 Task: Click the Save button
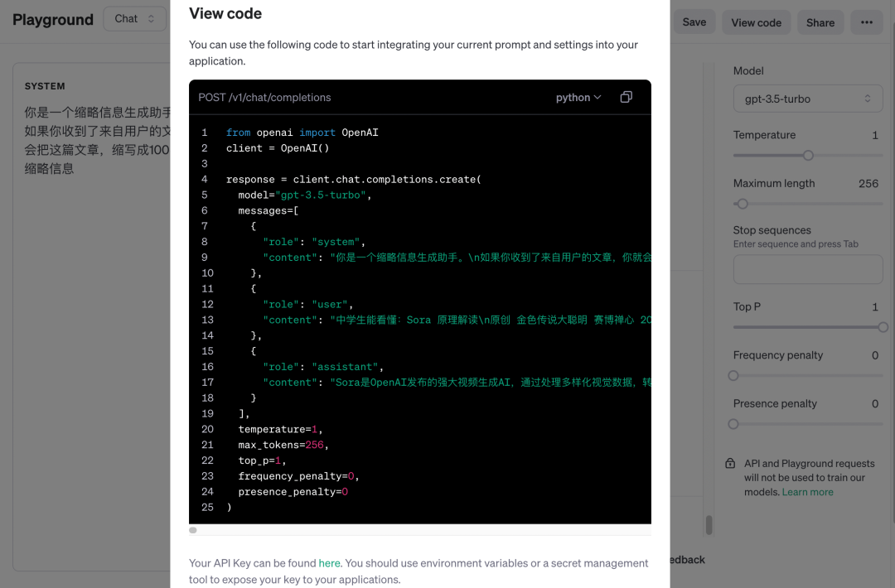pos(694,22)
